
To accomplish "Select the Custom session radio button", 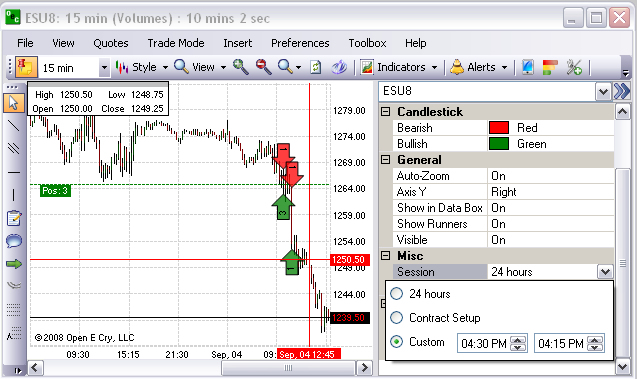I will pyautogui.click(x=396, y=342).
